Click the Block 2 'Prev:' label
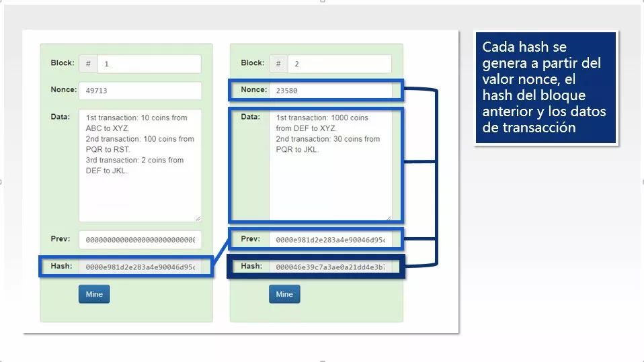The image size is (644, 362). (251, 238)
